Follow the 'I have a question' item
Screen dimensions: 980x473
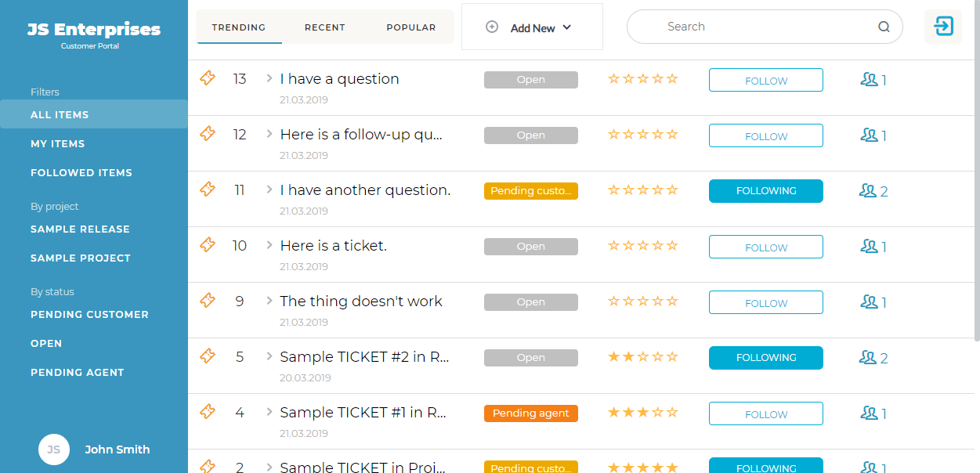click(766, 81)
